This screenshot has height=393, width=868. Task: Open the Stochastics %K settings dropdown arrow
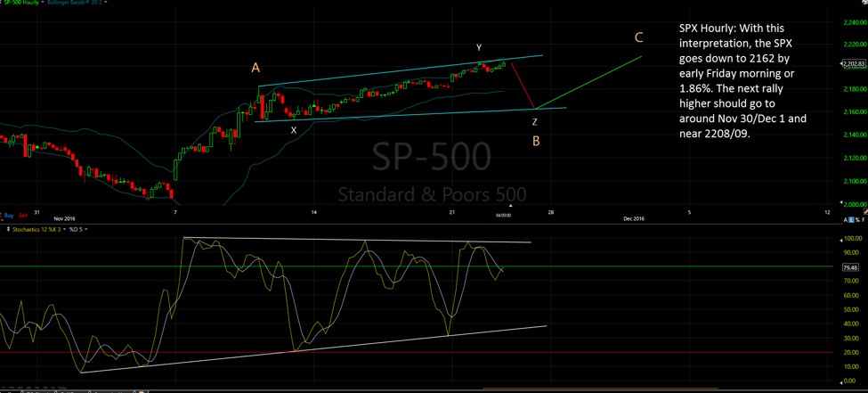(x=65, y=230)
